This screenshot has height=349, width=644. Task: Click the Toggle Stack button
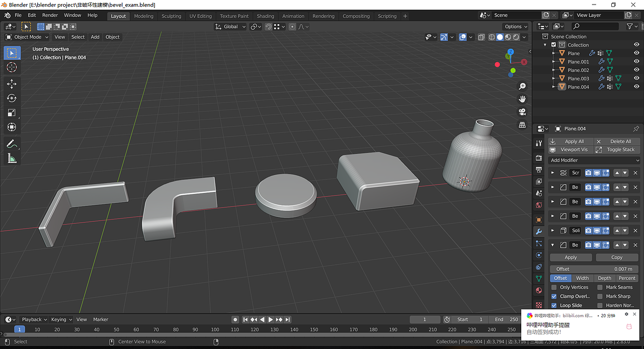(x=617, y=150)
